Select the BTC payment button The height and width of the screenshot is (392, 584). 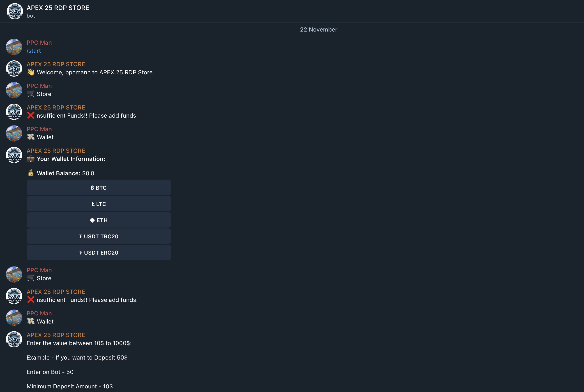tap(99, 187)
